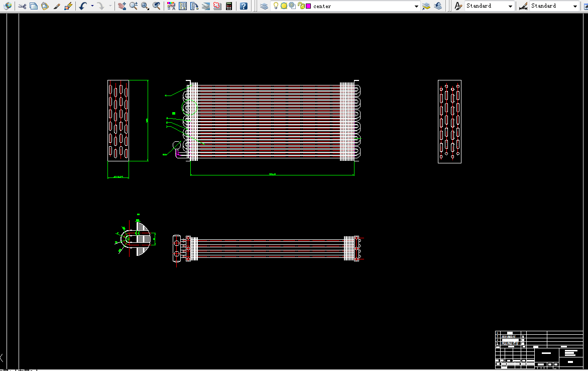Toggle the lock icon for center layer
This screenshot has height=371, width=588.
pyautogui.click(x=301, y=6)
